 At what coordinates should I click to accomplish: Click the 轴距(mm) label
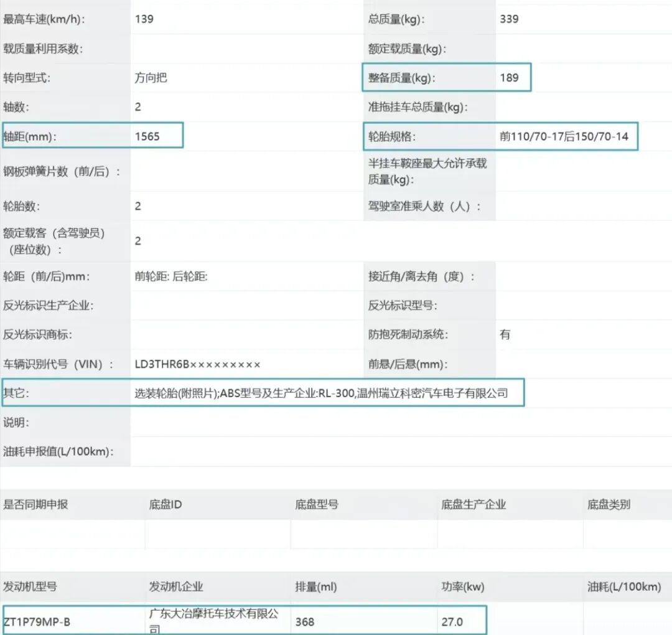coord(30,137)
